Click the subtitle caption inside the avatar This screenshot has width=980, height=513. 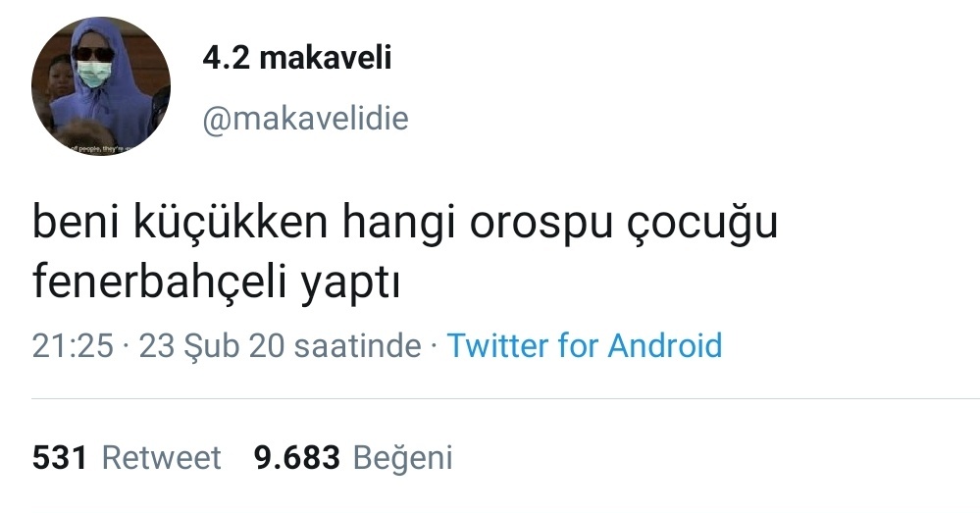[100, 148]
